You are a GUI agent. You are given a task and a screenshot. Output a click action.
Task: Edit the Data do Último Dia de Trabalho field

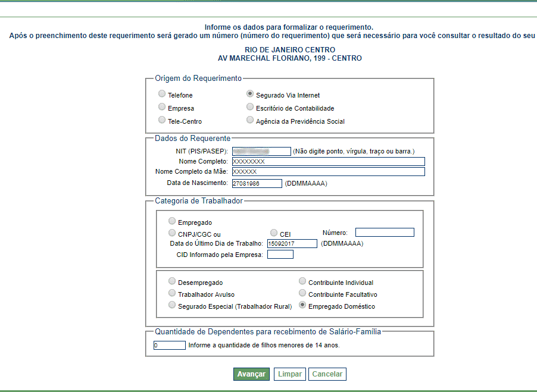click(292, 243)
